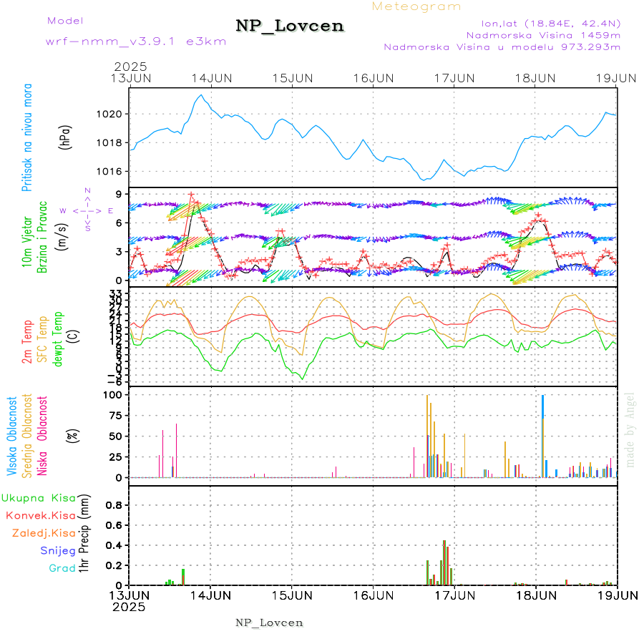Click the NP_Lovcen title at the top
Viewport: 644px width, 644px height.
290,26
